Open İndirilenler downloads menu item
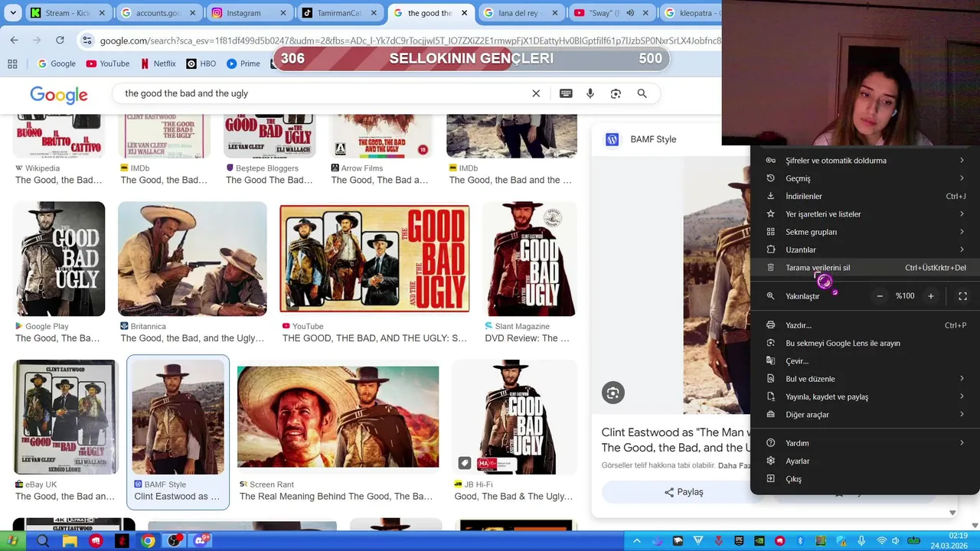This screenshot has width=980, height=551. pos(865,196)
